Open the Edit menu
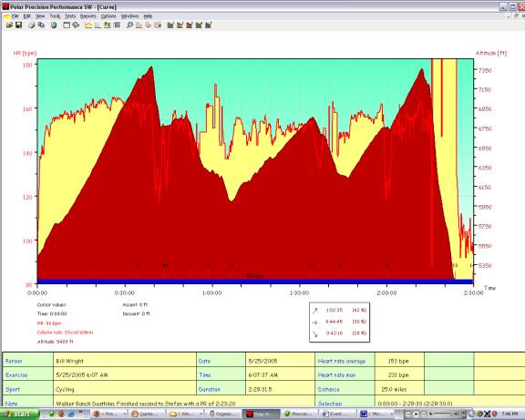Screen dimensions: 525x420 click(x=26, y=16)
